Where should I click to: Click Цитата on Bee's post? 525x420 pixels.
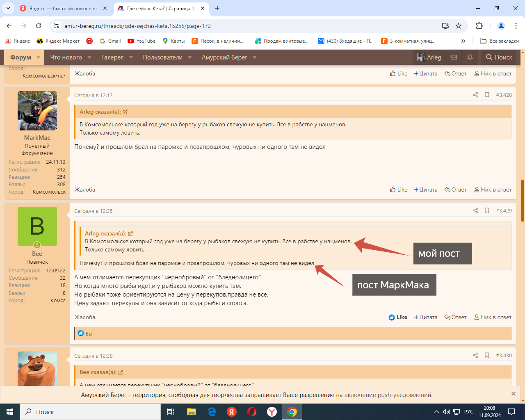[426, 317]
